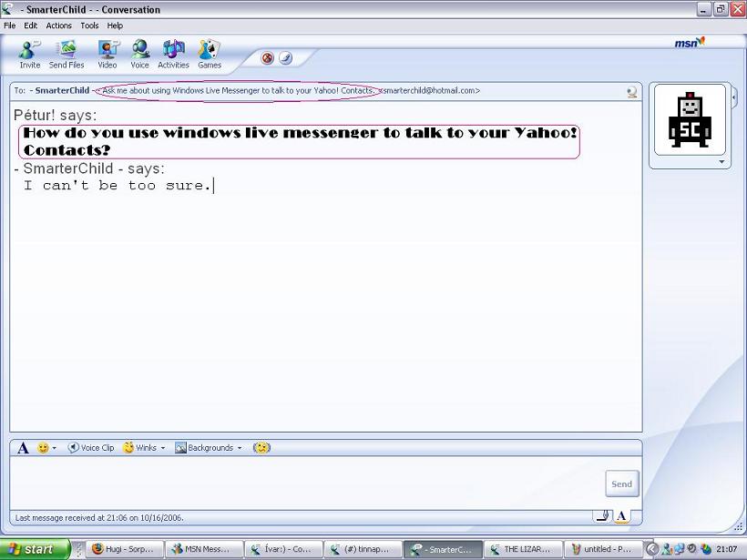
Task: Open the Edit menu
Action: [x=30, y=25]
